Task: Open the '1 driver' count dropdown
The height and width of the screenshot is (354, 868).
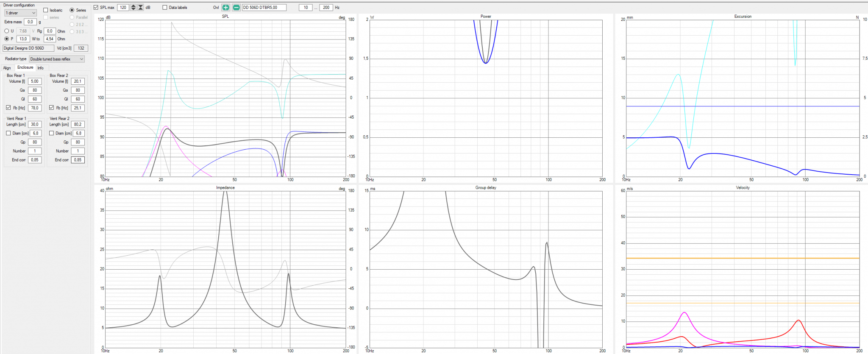Action: [20, 13]
